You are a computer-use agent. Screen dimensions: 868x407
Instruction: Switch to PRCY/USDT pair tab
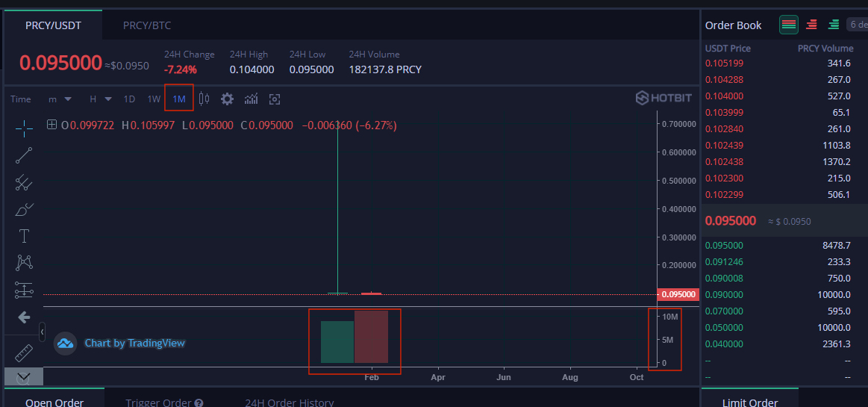(x=53, y=25)
